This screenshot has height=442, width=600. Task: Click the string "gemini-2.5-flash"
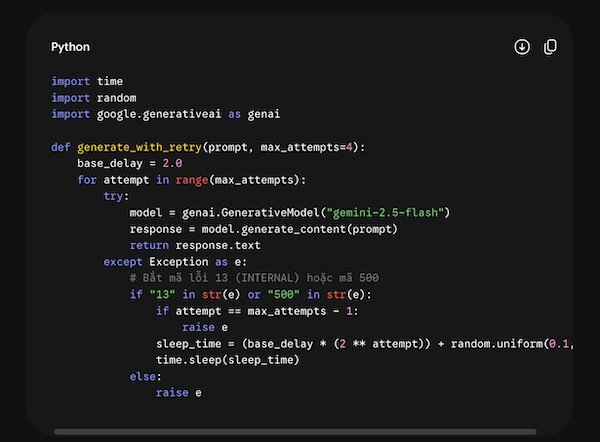pyautogui.click(x=385, y=212)
